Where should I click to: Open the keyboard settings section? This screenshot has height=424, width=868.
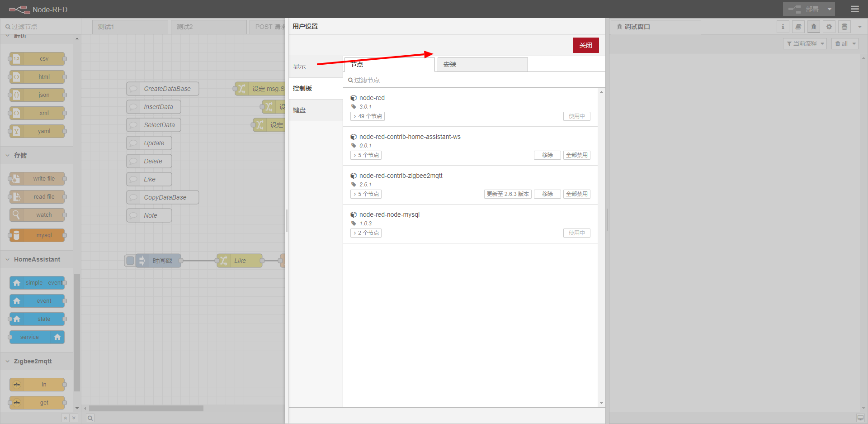tap(316, 110)
